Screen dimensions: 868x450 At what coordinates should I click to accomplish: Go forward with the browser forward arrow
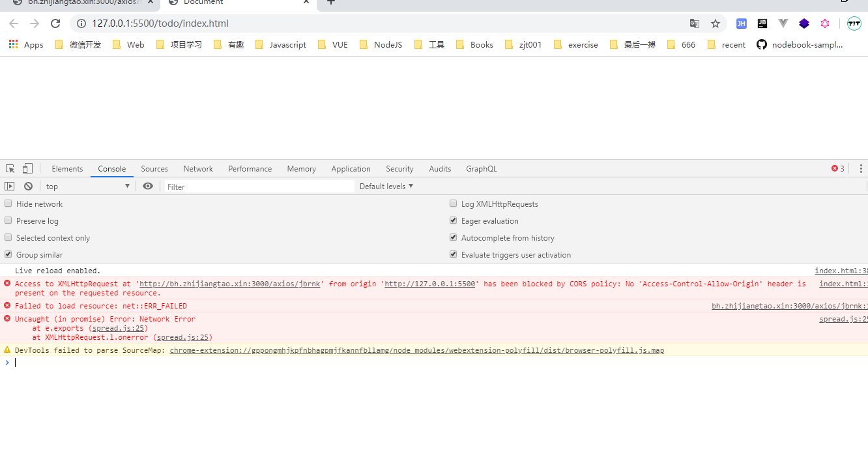35,23
